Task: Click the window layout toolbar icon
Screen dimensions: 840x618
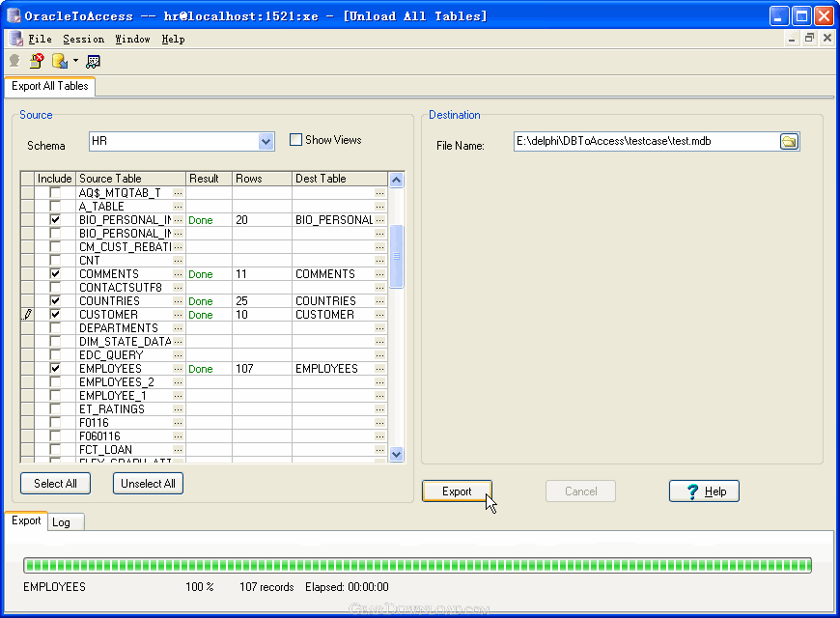Action: (x=93, y=62)
